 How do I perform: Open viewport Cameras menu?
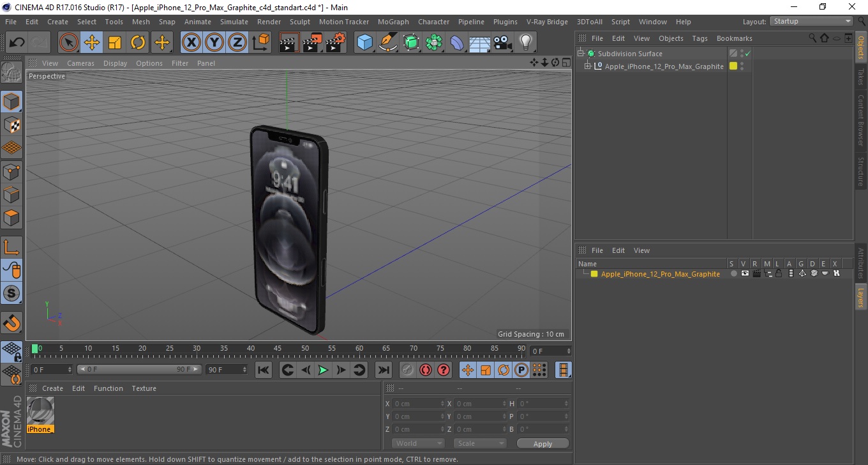[x=80, y=63]
